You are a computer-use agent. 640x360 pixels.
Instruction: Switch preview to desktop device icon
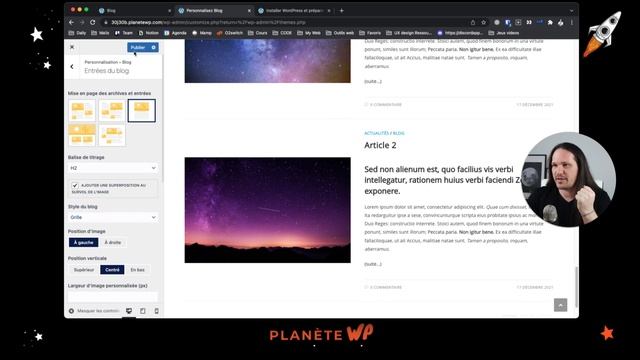[x=129, y=311]
